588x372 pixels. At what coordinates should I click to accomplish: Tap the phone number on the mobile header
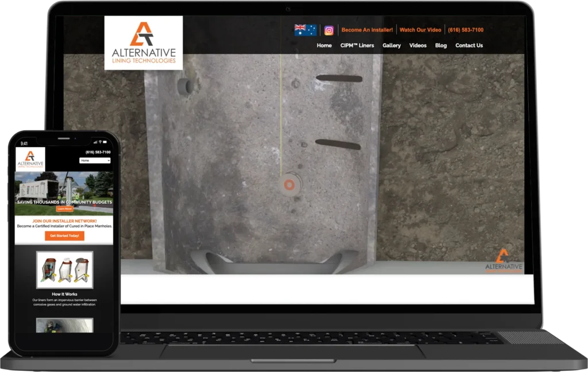(x=98, y=152)
